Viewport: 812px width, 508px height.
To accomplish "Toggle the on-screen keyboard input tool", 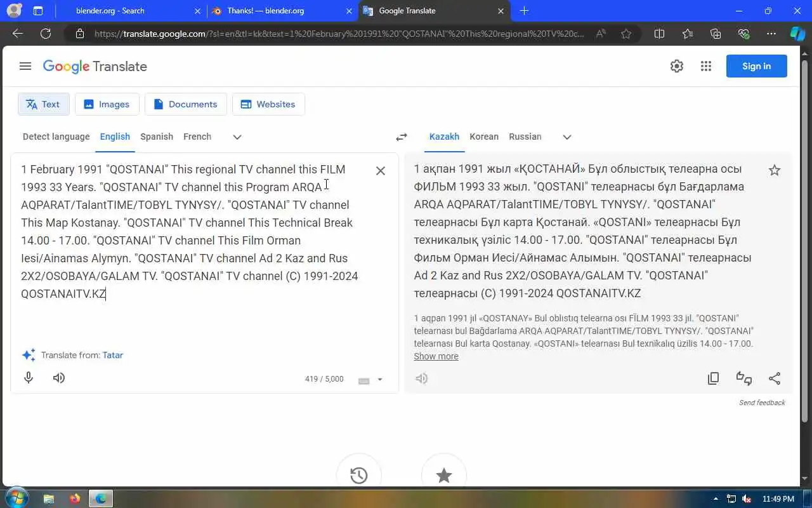I will (364, 380).
